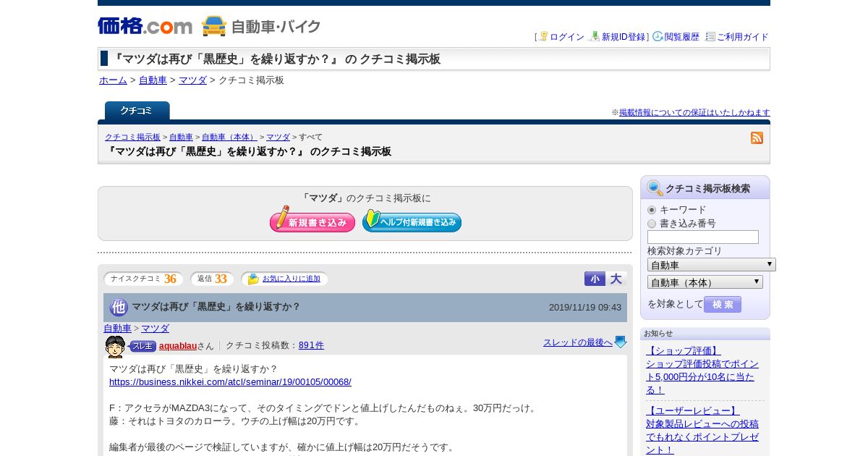Open aquablau user profile link
The width and height of the screenshot is (868, 456).
[178, 346]
